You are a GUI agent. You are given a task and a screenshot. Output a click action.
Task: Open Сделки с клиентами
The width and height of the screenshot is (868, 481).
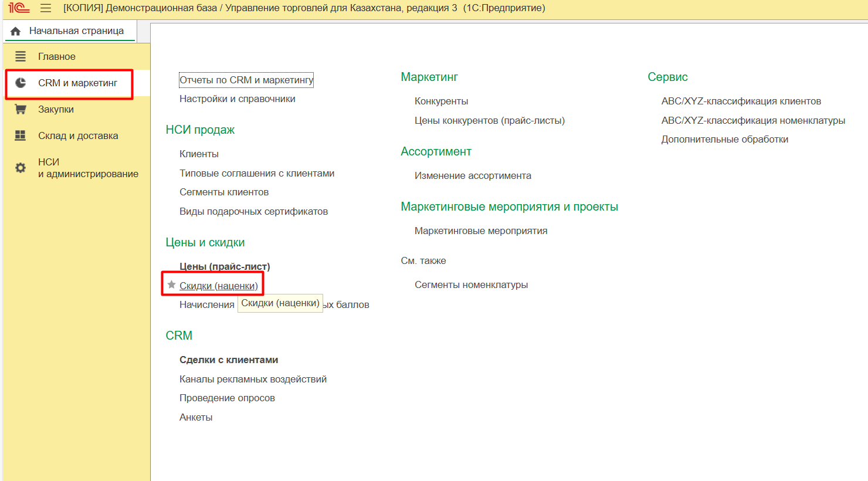coord(229,360)
